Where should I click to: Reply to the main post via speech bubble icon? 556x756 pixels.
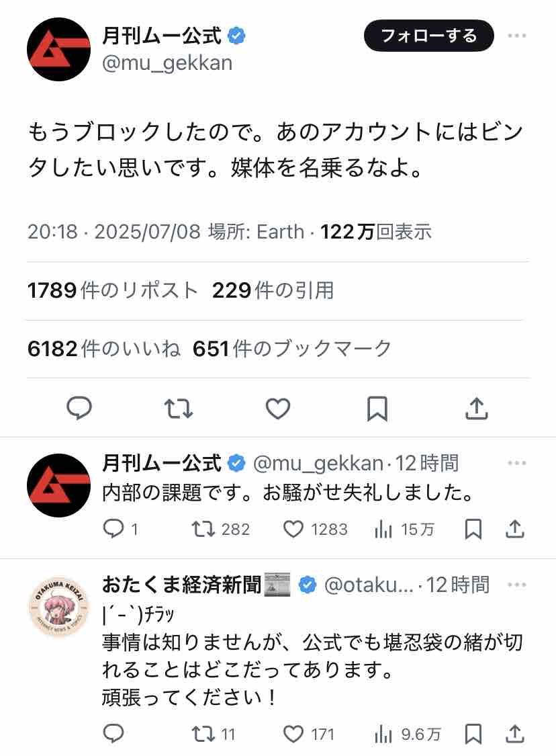(79, 408)
